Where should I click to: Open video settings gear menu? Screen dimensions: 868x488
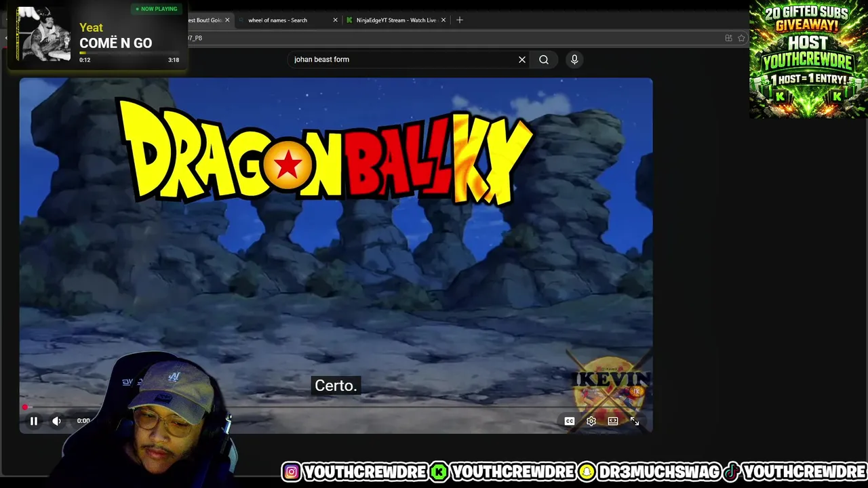pos(591,421)
